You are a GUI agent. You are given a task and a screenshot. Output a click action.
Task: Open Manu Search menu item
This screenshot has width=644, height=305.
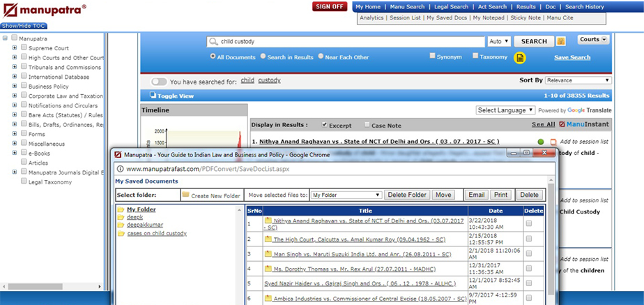pyautogui.click(x=407, y=6)
